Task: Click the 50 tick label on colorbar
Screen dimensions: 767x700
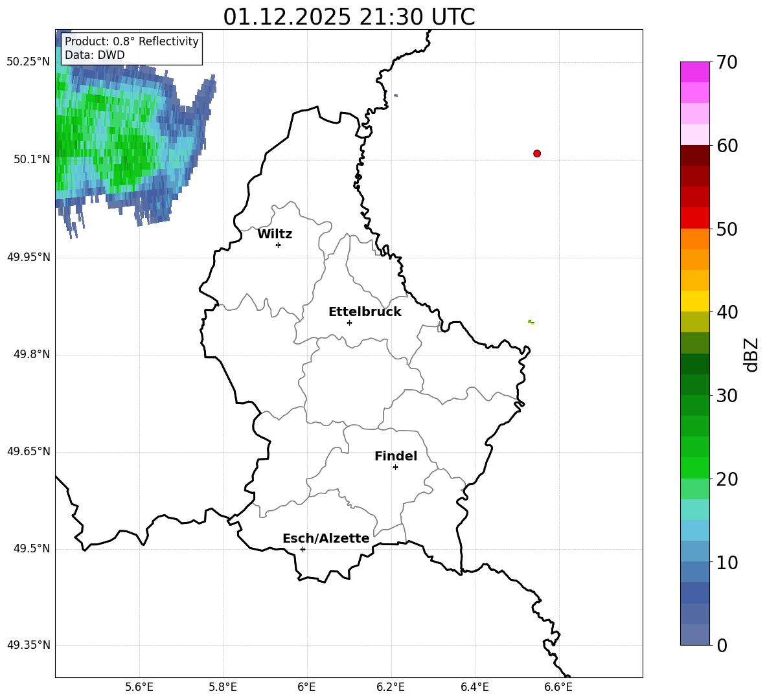Action: (727, 229)
